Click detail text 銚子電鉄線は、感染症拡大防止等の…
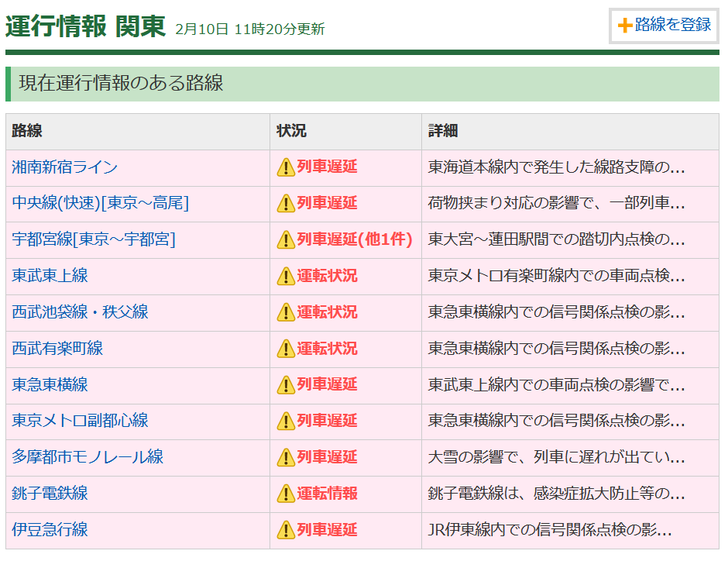728x561 pixels. [556, 493]
